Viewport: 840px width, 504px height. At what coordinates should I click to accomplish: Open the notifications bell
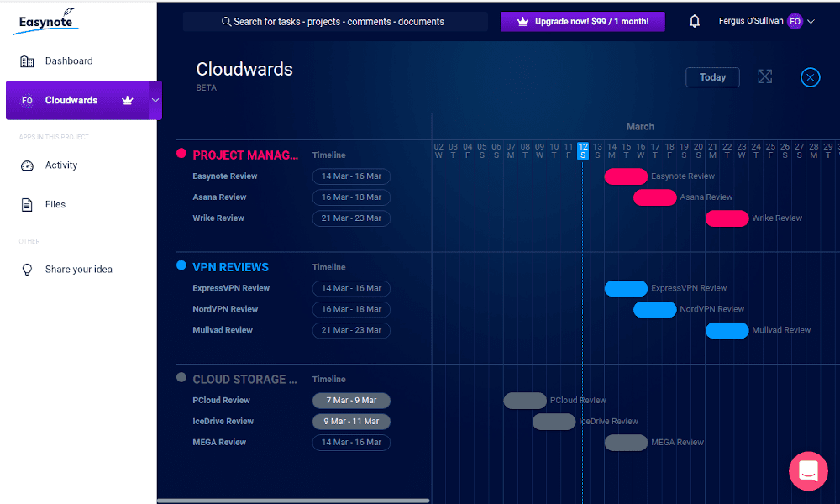(695, 22)
